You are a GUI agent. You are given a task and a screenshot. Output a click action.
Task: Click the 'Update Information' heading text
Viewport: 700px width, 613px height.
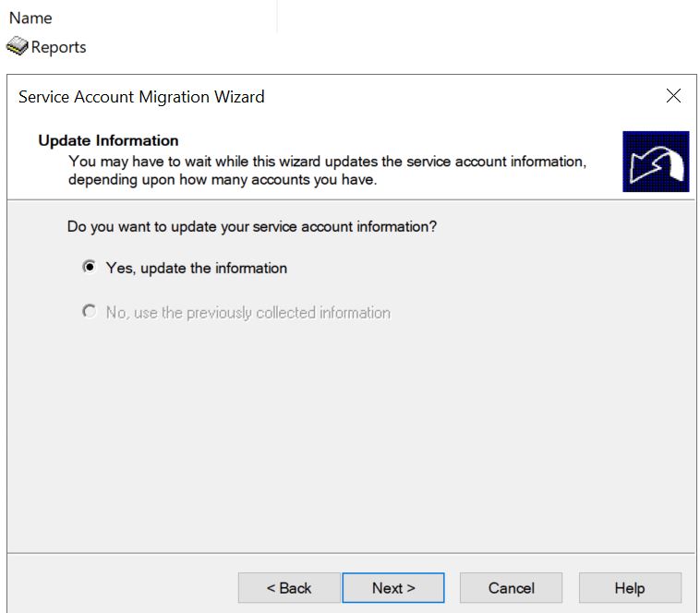click(108, 140)
